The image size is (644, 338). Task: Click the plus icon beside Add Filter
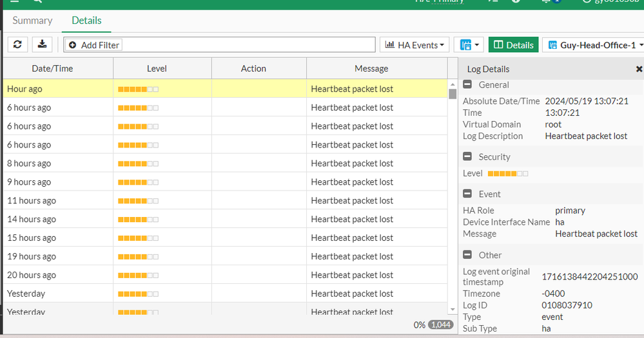[72, 45]
